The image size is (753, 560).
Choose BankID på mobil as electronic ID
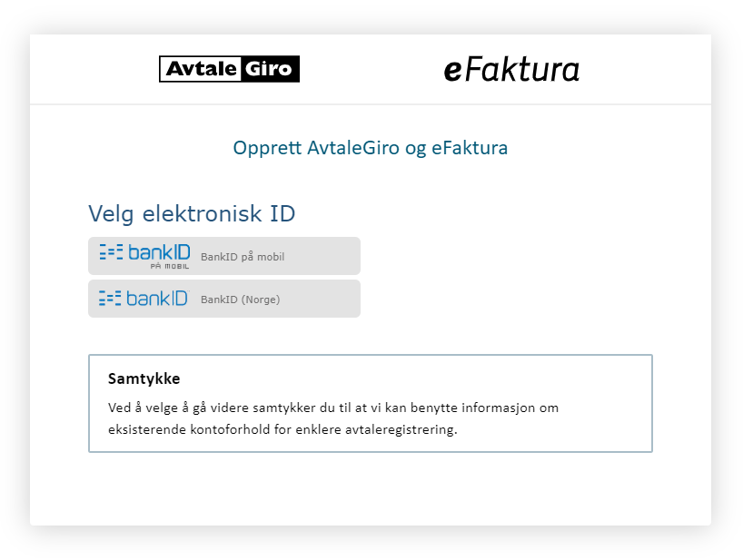point(224,256)
